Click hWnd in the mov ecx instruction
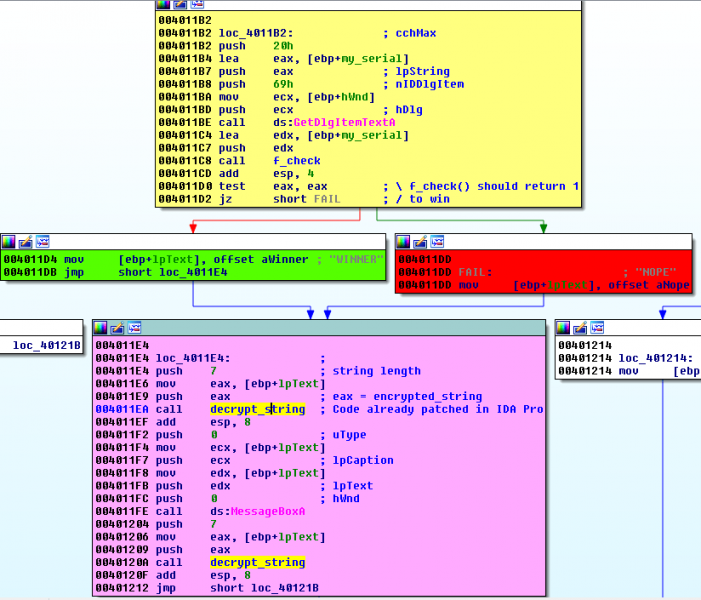Screen dimensions: 701x600 [355, 97]
